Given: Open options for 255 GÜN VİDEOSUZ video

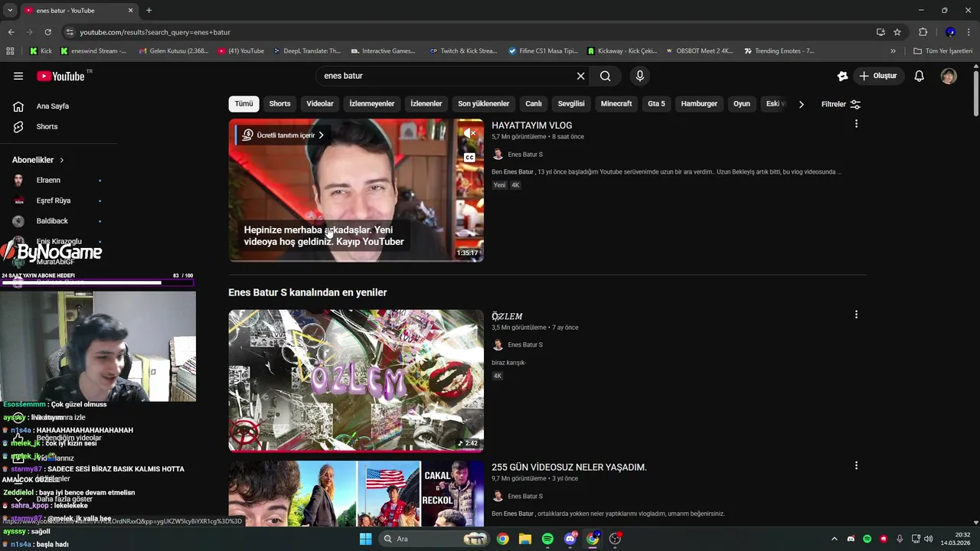Looking at the screenshot, I should (856, 465).
